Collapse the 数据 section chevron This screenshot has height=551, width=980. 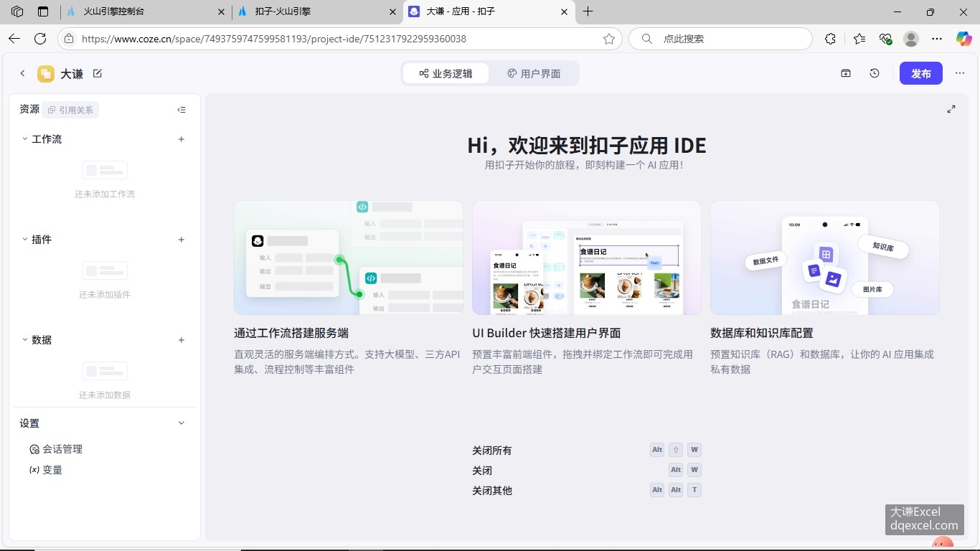click(25, 340)
